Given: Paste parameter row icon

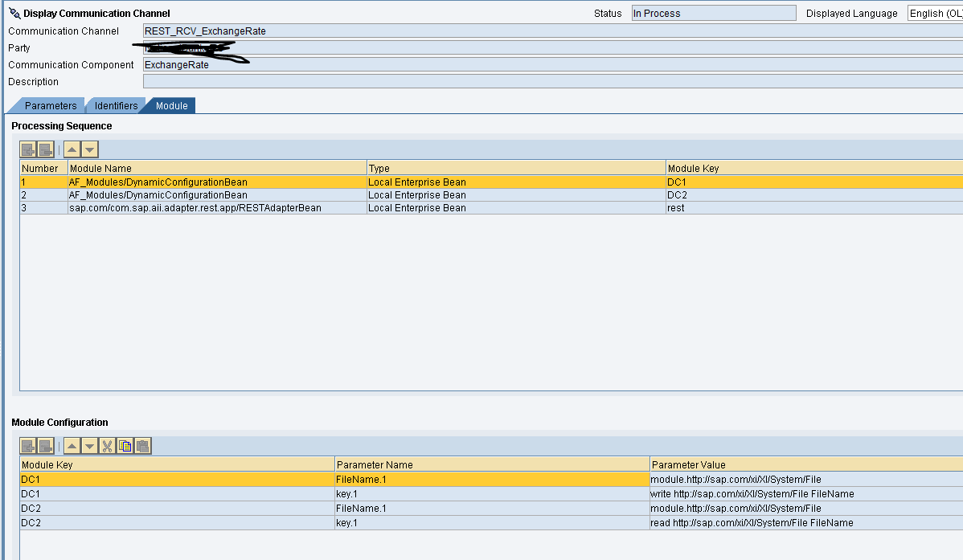Looking at the screenshot, I should click(x=143, y=446).
